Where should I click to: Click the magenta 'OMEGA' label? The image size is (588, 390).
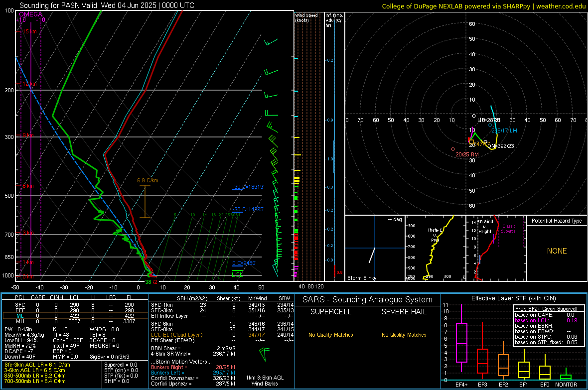click(30, 14)
